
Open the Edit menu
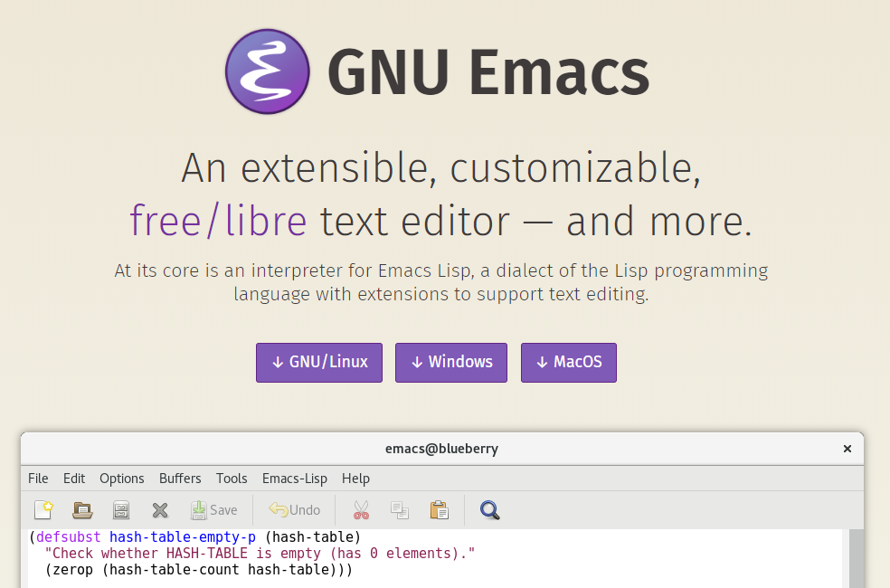(x=74, y=479)
